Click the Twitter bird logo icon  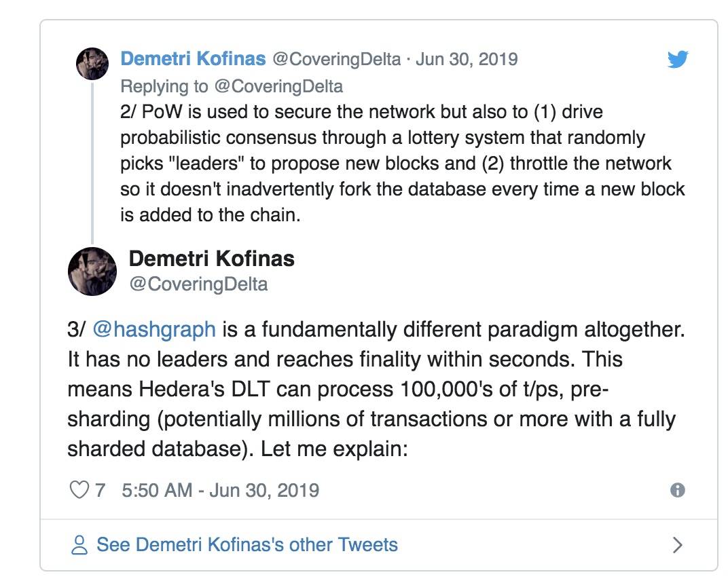pos(677,60)
